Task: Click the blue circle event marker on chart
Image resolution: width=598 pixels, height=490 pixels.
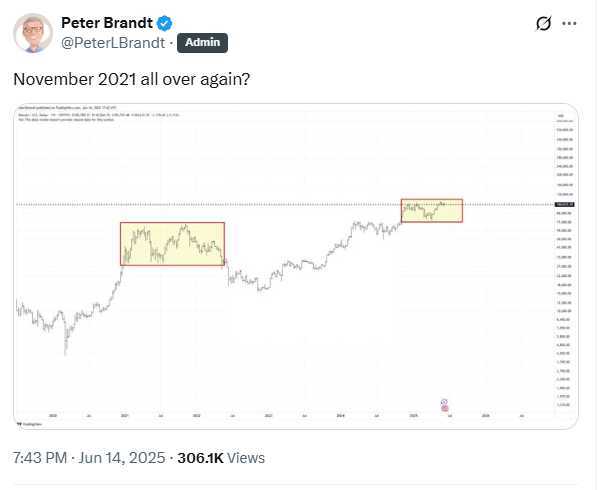Action: (444, 402)
